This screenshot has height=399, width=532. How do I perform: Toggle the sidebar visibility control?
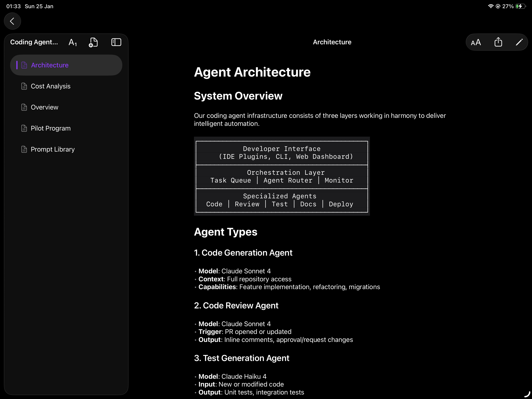(x=116, y=42)
